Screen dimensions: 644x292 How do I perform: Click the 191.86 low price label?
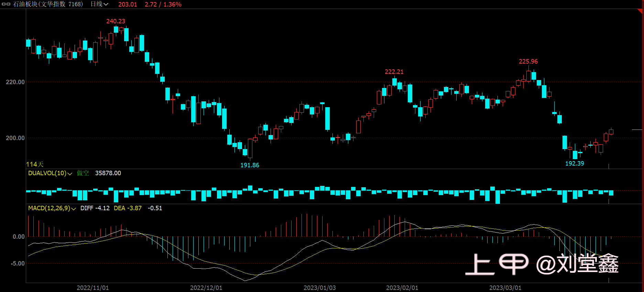250,165
